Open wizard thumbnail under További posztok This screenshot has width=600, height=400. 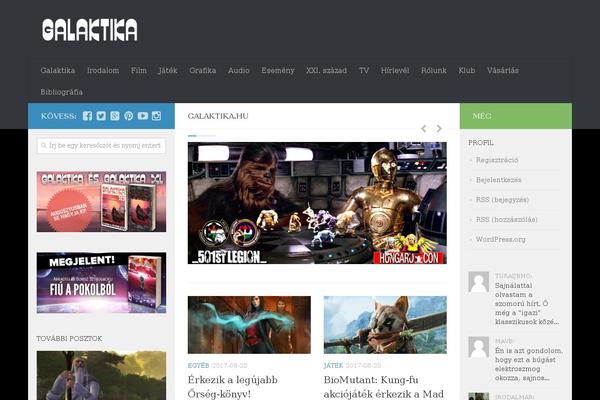pos(101,376)
